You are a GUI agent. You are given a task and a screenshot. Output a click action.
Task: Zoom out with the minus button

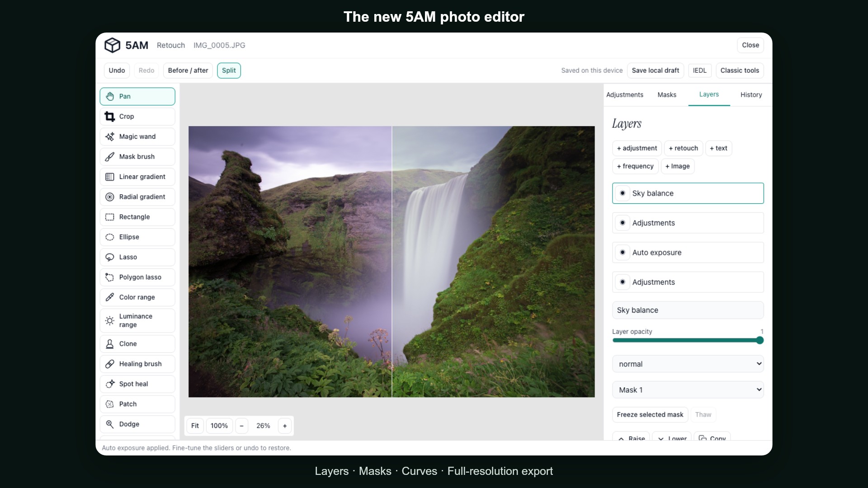242,426
